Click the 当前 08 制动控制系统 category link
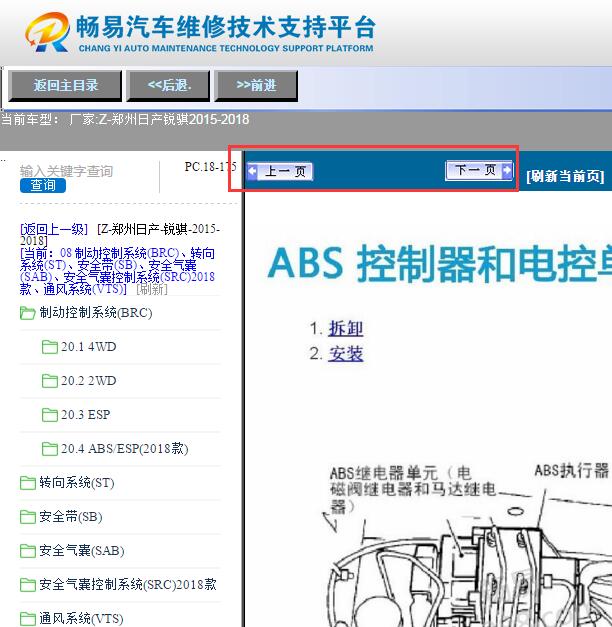 click(117, 271)
